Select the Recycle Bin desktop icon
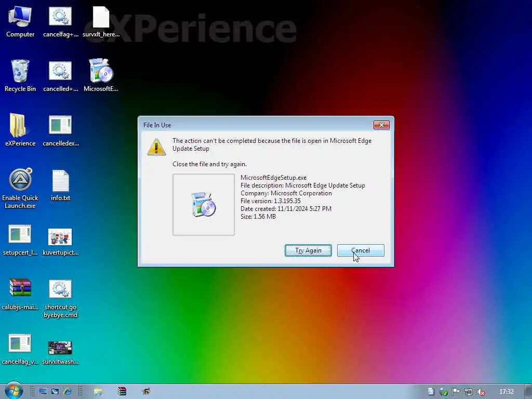 [x=20, y=76]
